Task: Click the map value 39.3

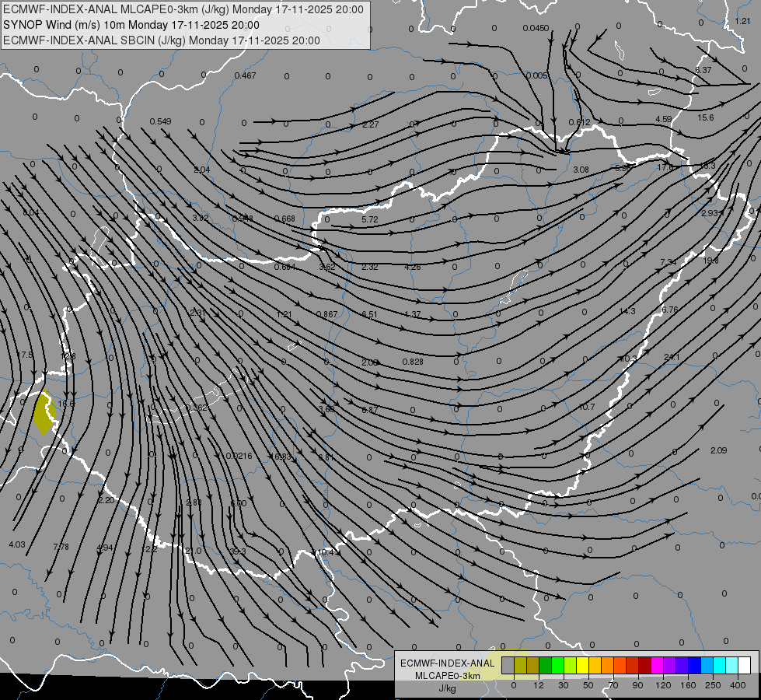Action: [x=238, y=552]
